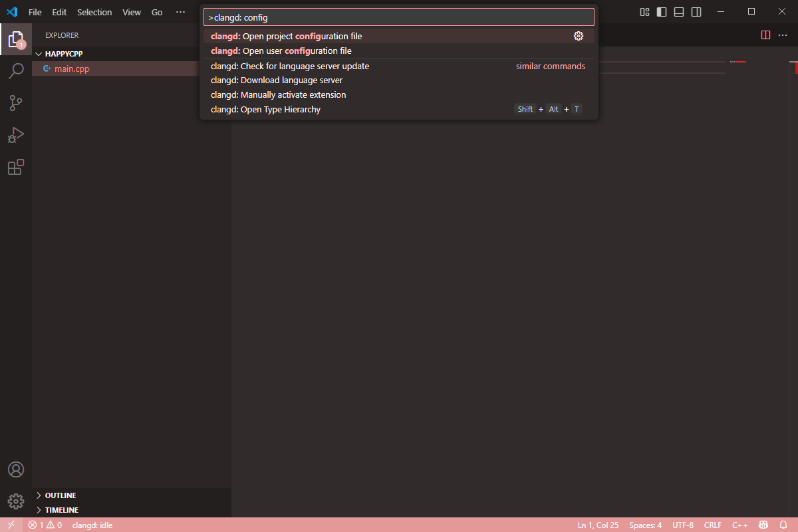Screen dimensions: 798x532
Task: Open the remote window indicator
Action: tap(11, 525)
